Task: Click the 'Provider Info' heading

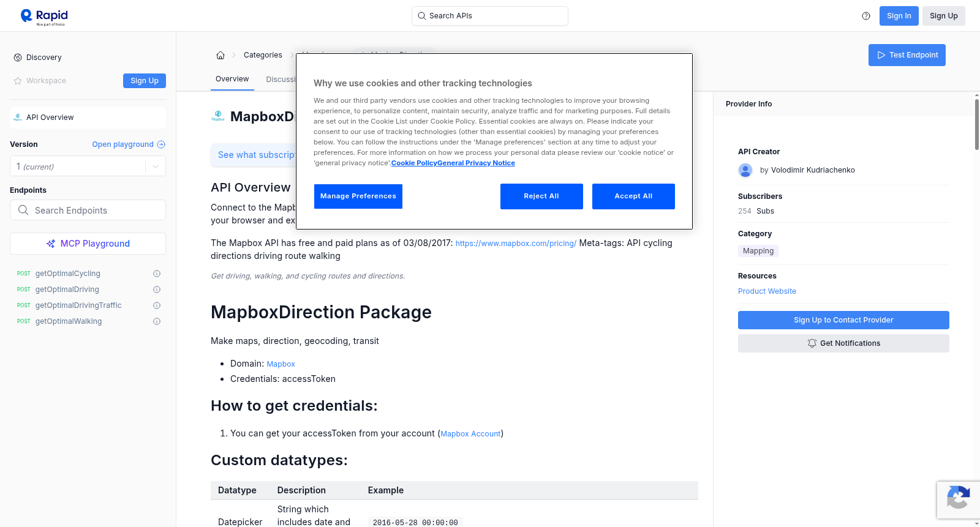Action: [748, 104]
